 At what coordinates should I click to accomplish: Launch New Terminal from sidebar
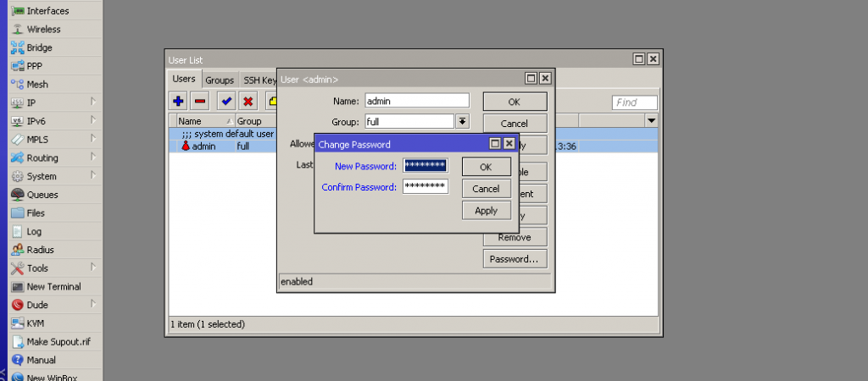point(53,287)
